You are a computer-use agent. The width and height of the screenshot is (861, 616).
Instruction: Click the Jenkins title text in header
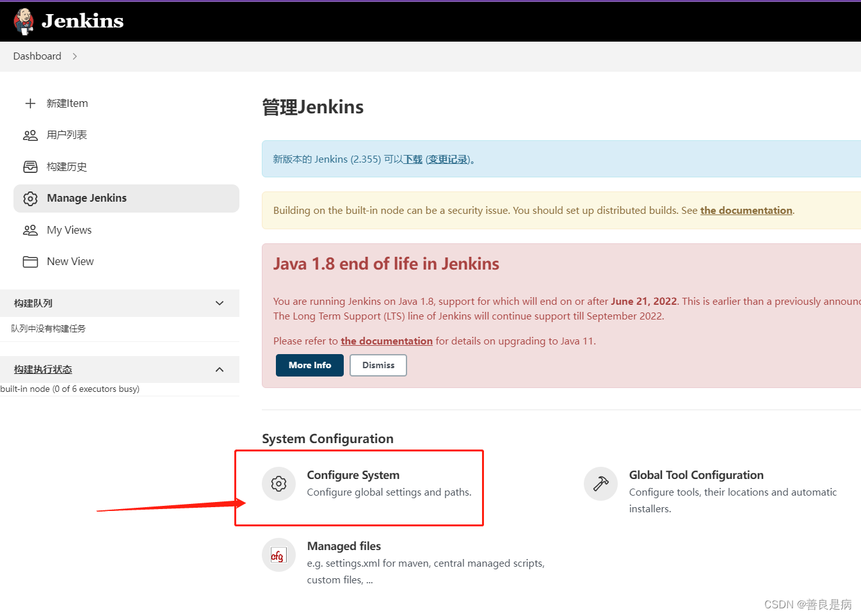pyautogui.click(x=83, y=21)
